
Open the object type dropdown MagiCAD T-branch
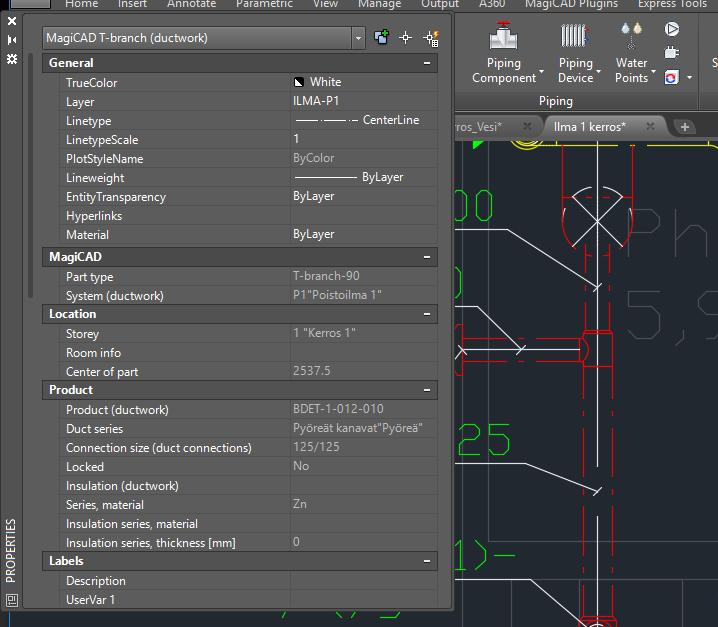(x=358, y=38)
